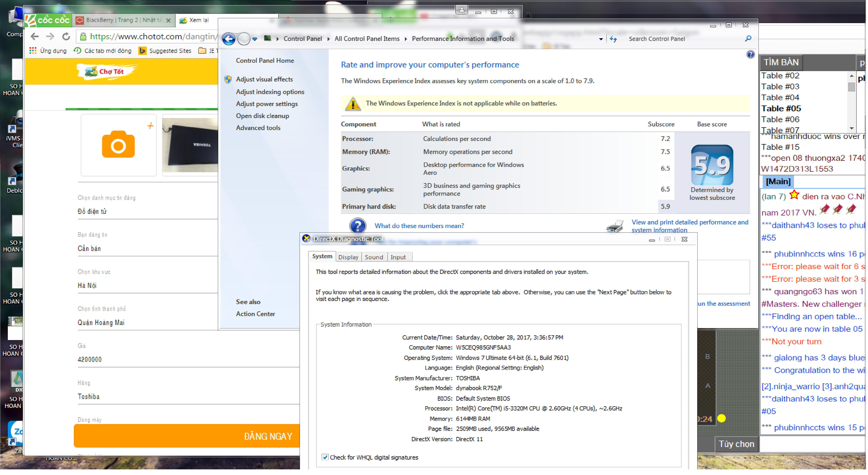
Task: Select Table #03 in table list
Action: [x=780, y=87]
